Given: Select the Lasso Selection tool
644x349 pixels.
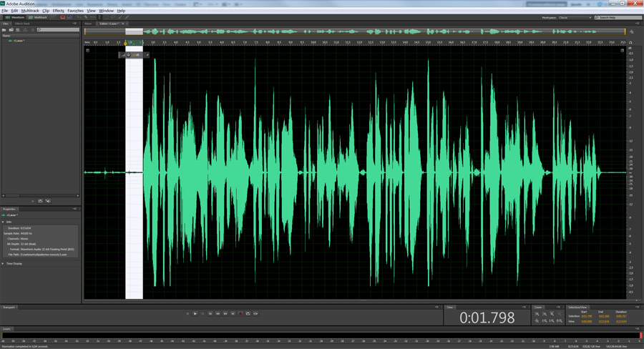Looking at the screenshot, I should 113,17.
